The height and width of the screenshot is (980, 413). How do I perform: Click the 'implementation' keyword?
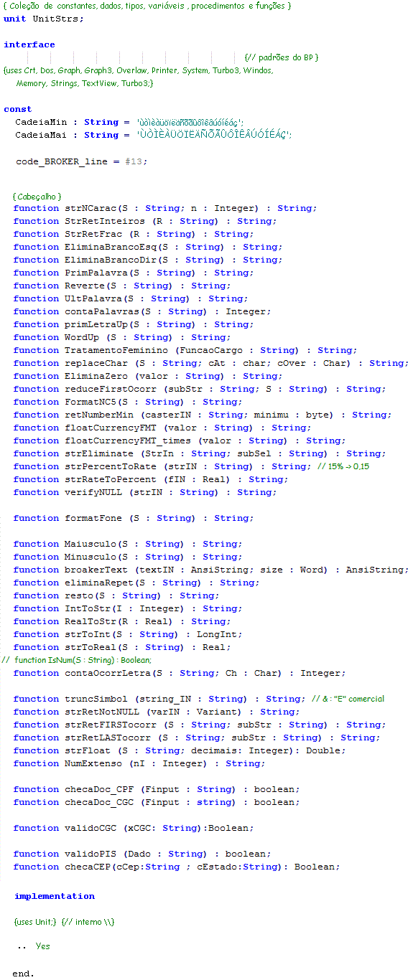(x=55, y=896)
